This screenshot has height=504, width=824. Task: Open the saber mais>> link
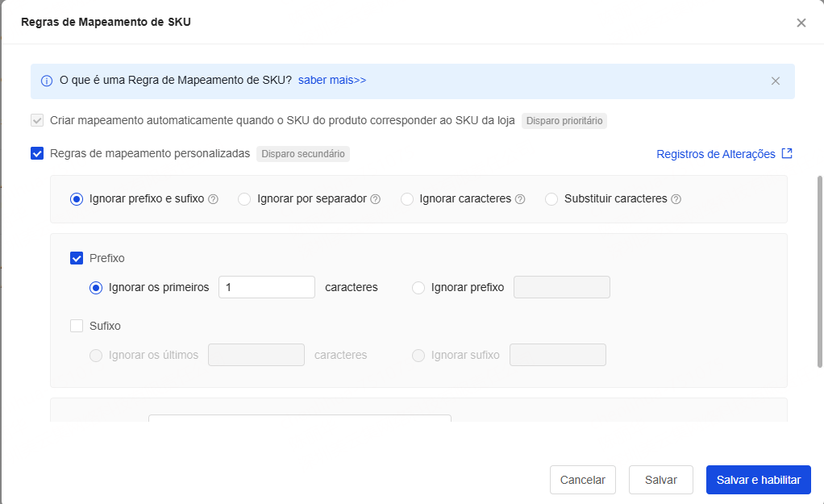click(332, 80)
